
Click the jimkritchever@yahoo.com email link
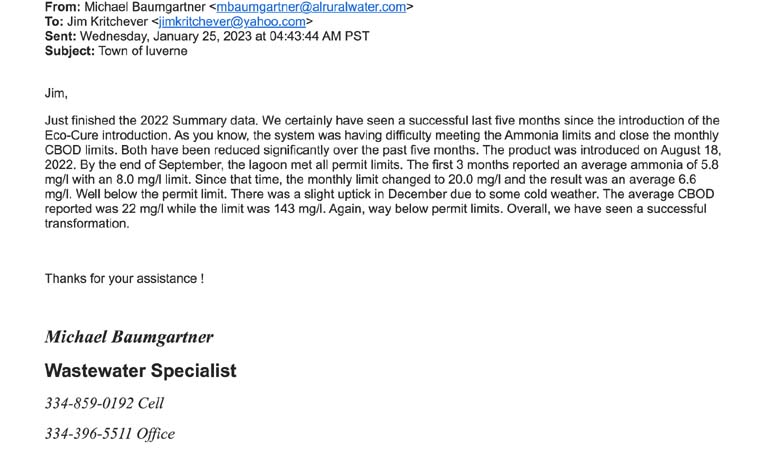232,22
